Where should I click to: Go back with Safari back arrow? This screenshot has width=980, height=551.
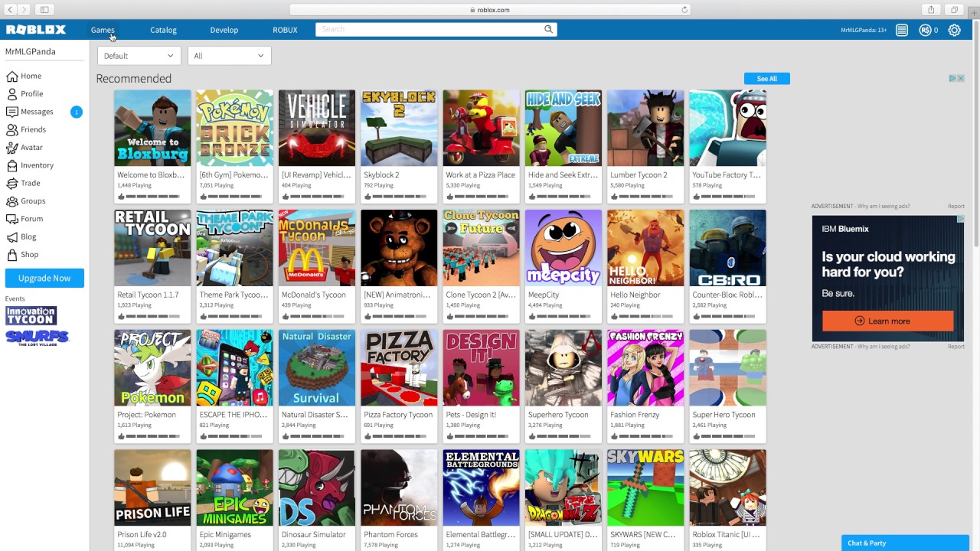point(11,10)
